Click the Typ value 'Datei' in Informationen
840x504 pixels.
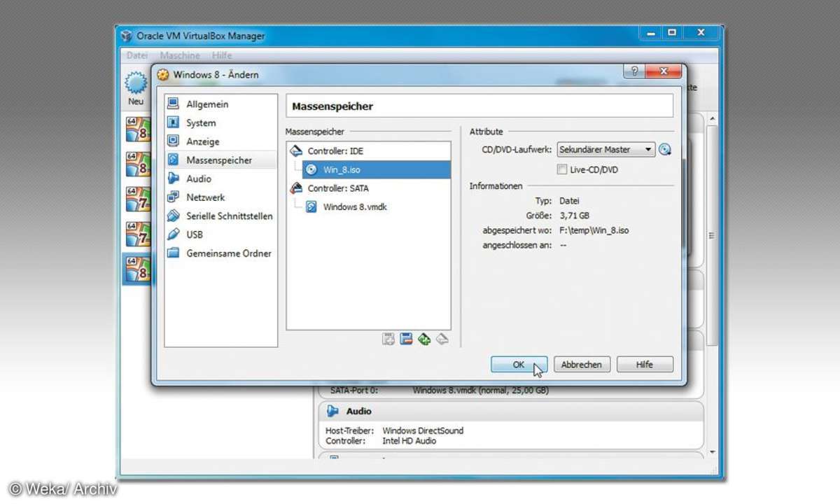[x=569, y=201]
